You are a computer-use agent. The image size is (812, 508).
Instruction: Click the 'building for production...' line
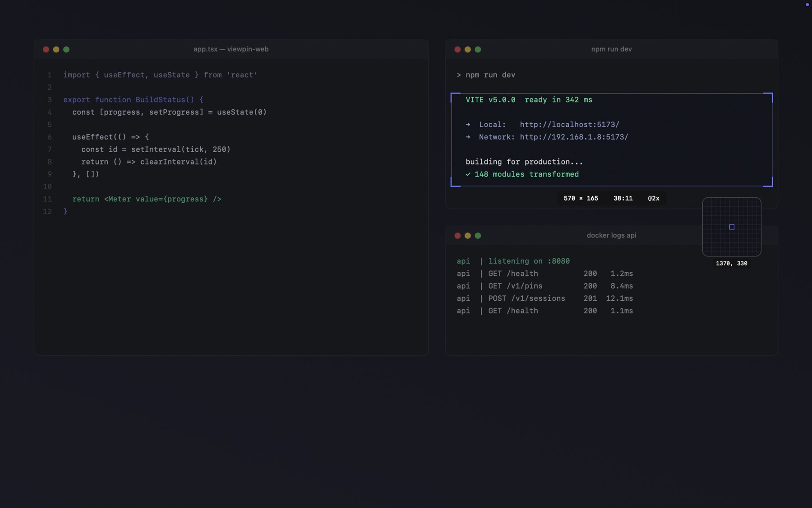[x=524, y=162]
